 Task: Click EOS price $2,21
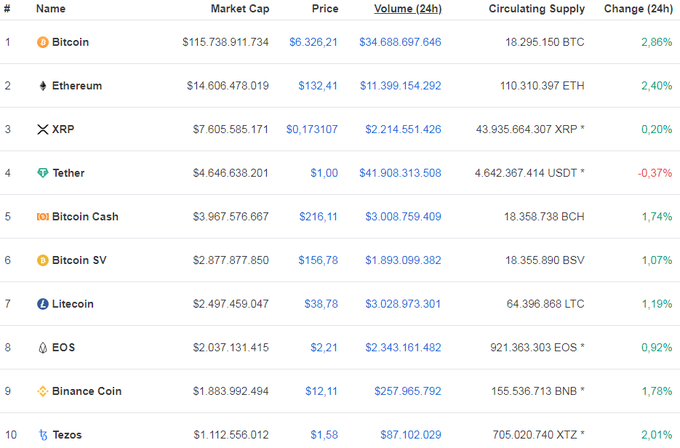[x=324, y=347]
